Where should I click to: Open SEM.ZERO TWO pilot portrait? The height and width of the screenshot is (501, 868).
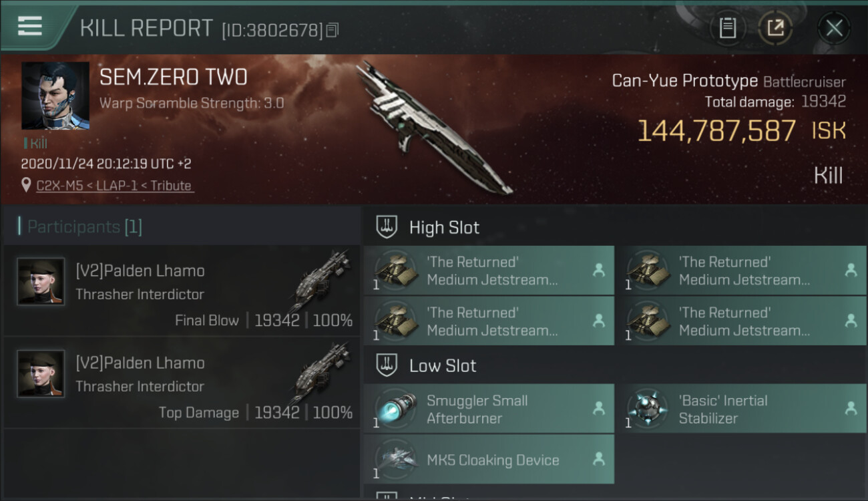tap(55, 96)
